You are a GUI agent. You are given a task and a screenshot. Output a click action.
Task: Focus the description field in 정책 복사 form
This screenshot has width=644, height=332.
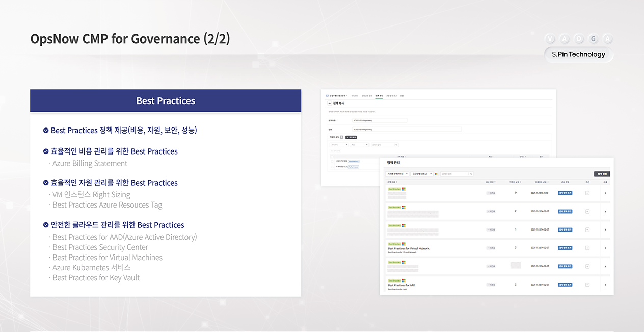(407, 130)
